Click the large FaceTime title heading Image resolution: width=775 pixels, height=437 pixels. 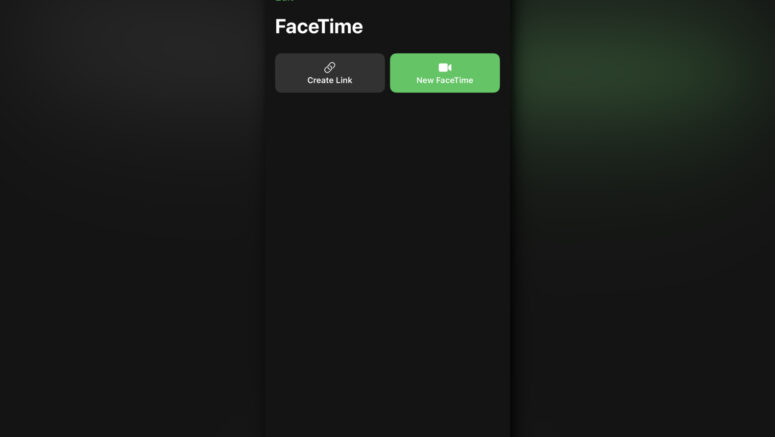(319, 26)
